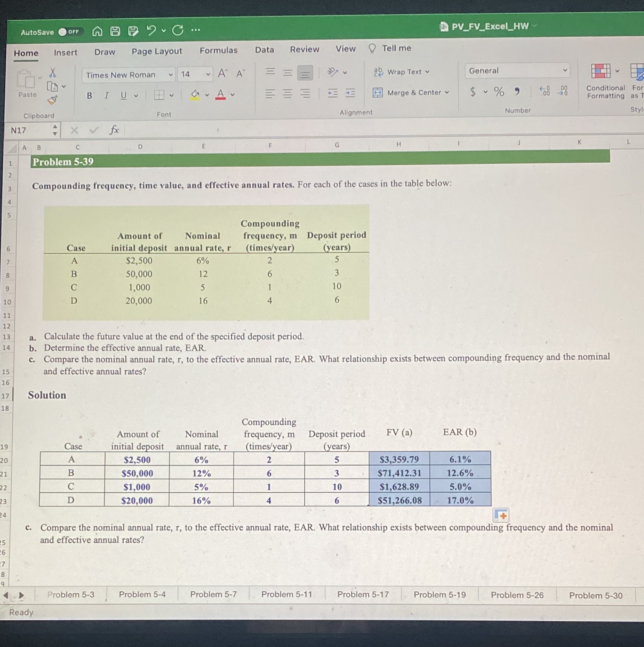The height and width of the screenshot is (647, 644).
Task: Switch to the Formulas tab
Action: (x=218, y=50)
